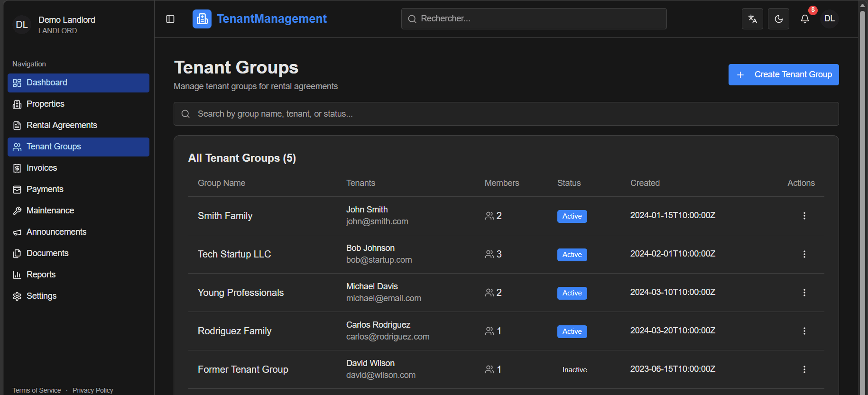Click the Former Tenant Group name
Viewport: 868px width, 395px height.
[243, 369]
